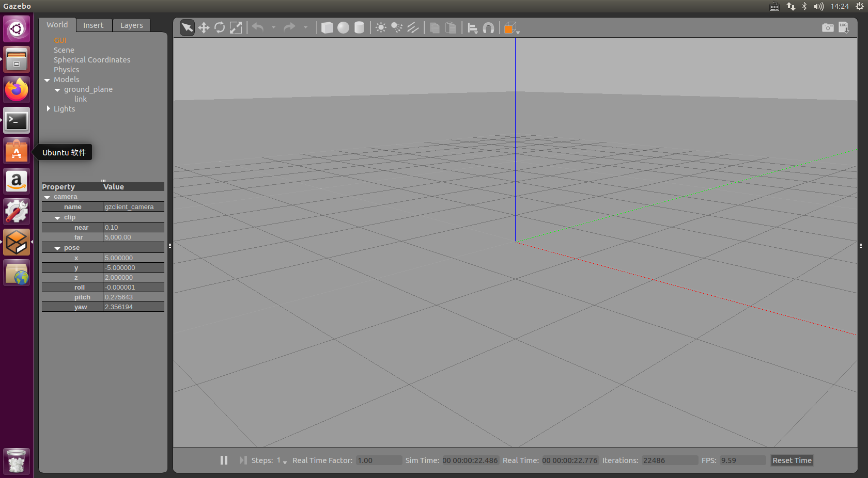
Task: Step the simulation forward once
Action: (x=243, y=460)
